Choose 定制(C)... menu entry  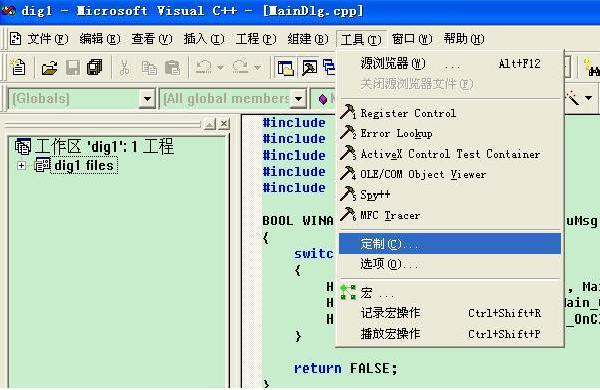click(x=450, y=244)
